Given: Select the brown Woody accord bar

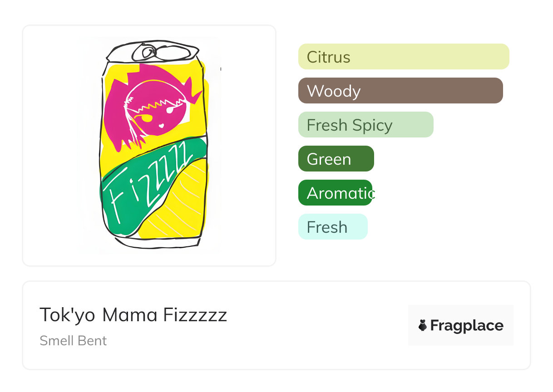Looking at the screenshot, I should [x=400, y=91].
